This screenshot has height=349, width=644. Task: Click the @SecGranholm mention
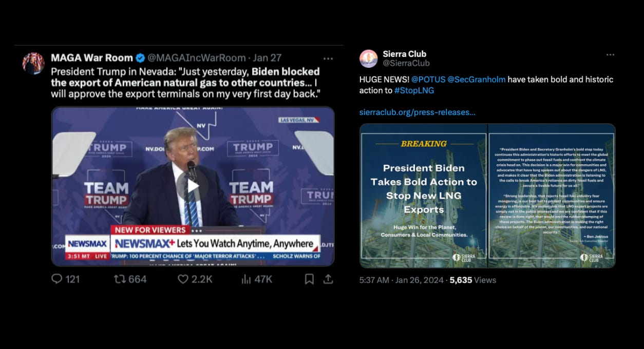[x=477, y=79]
